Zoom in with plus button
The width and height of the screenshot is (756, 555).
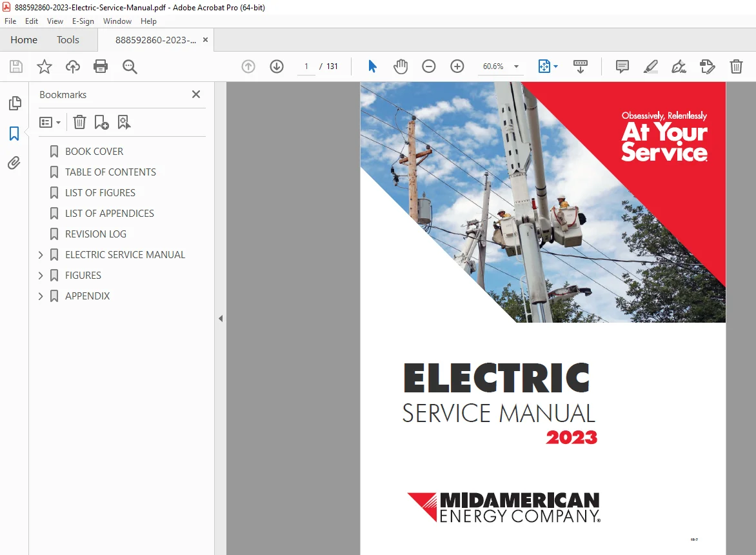(457, 66)
